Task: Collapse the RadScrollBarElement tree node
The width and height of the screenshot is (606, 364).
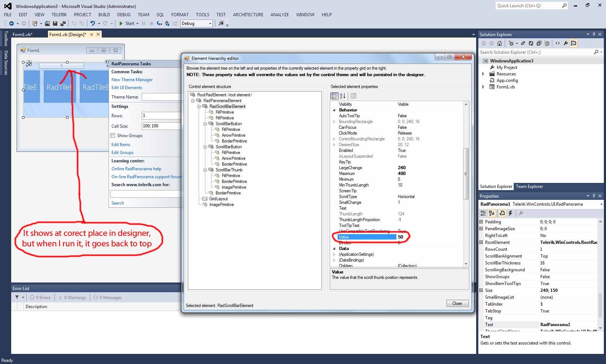Action: 199,106
